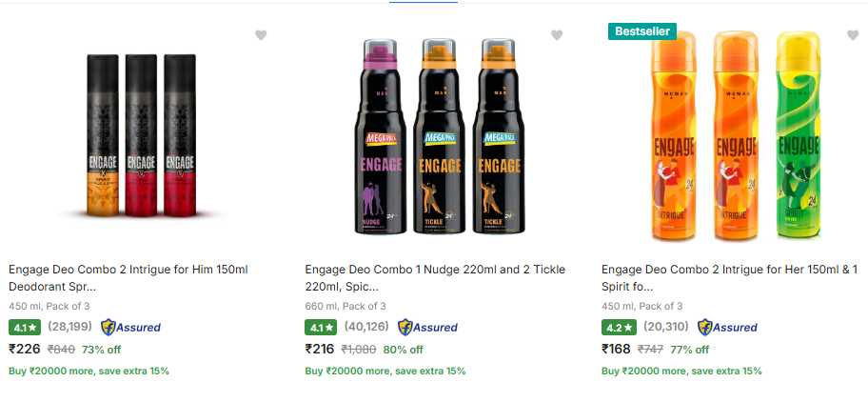Click the ₹226 price at 73% off
Screen dimensions: 868x402
click(x=25, y=349)
